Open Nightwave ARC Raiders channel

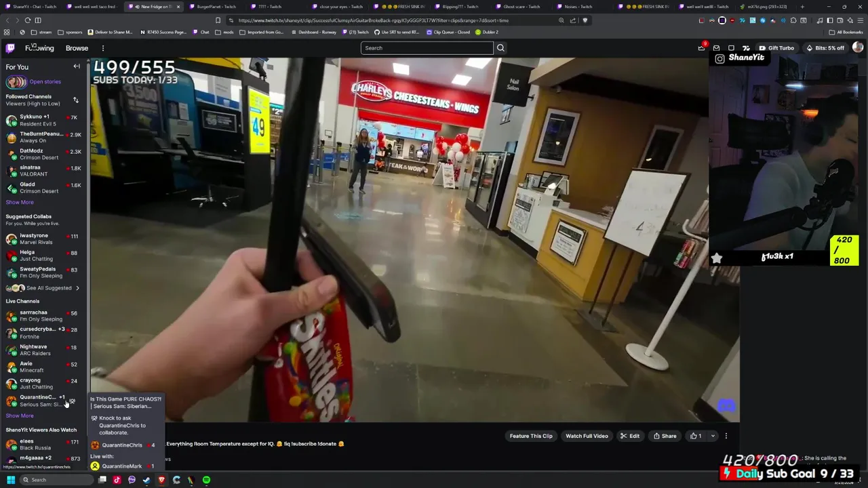click(x=43, y=350)
